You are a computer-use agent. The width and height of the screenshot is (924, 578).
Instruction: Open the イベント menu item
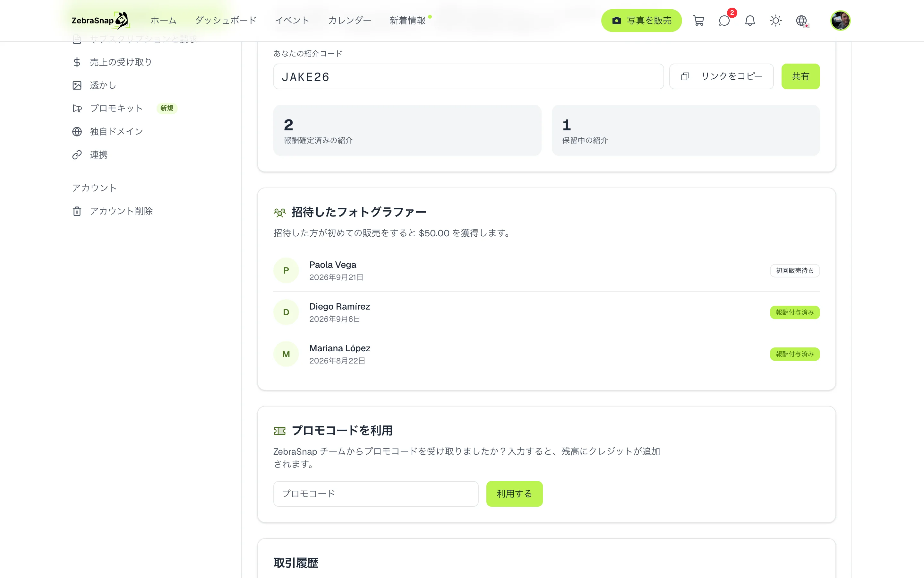click(x=292, y=21)
